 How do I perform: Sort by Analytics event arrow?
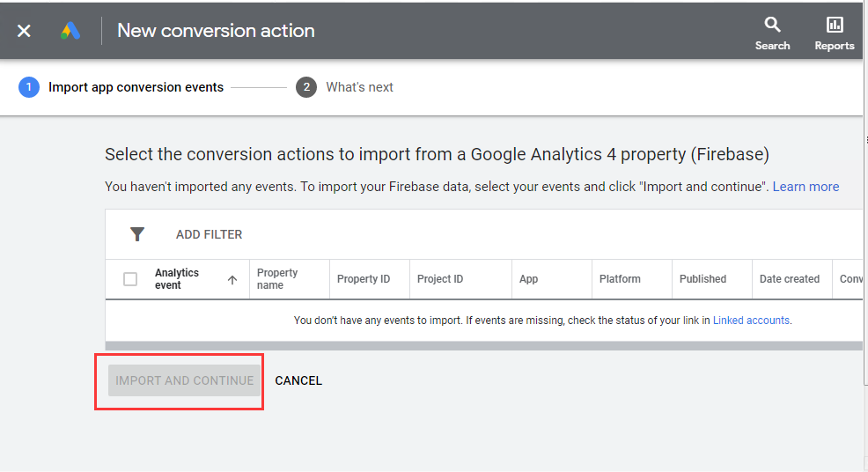click(x=232, y=280)
